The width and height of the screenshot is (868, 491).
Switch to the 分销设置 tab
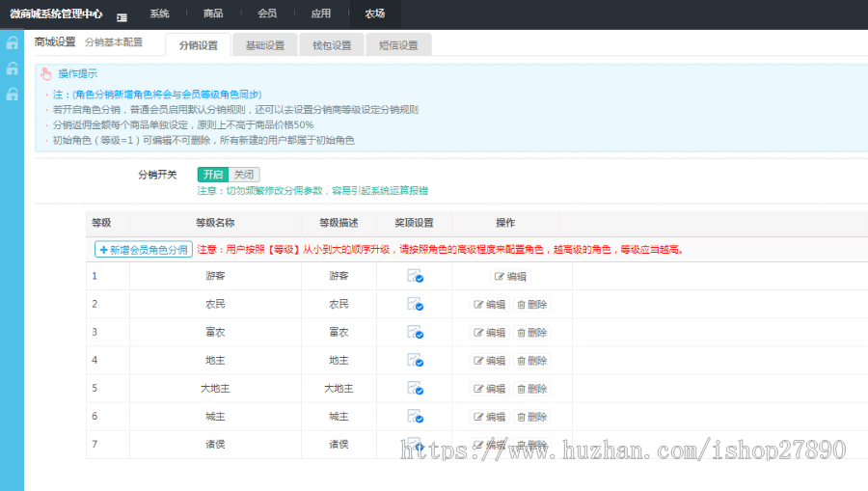(198, 44)
